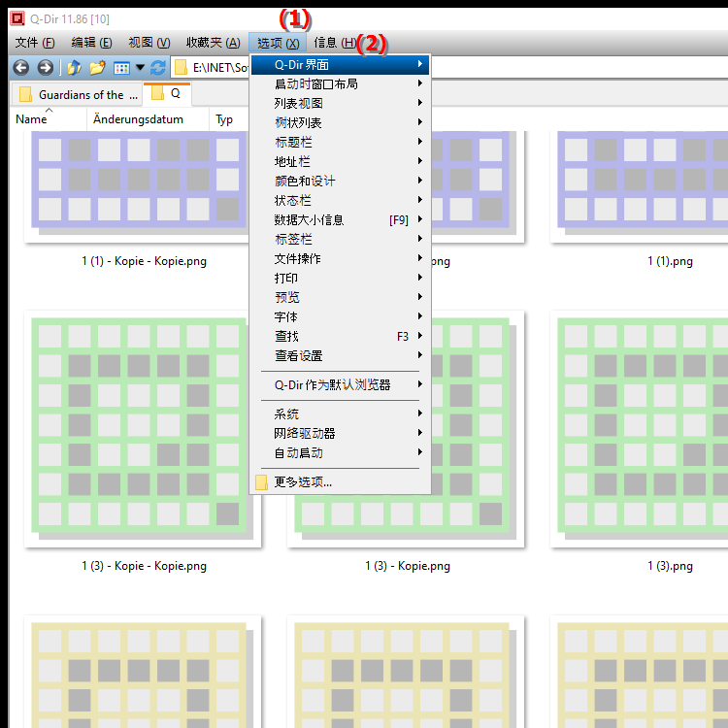
Task: Select thumbnail 1 (1) - Kopie - Kopie.png
Action: point(139,186)
